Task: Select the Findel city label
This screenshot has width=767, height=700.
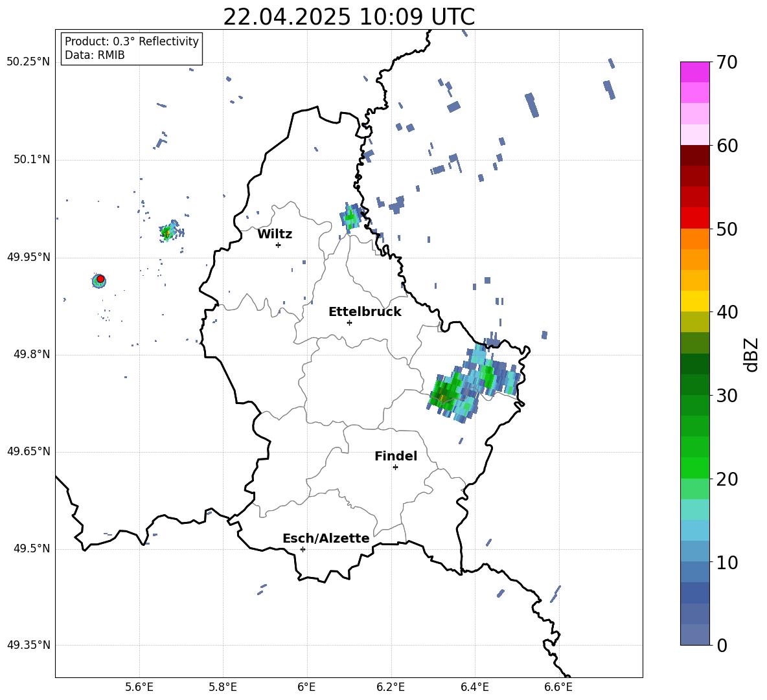Action: pos(396,456)
